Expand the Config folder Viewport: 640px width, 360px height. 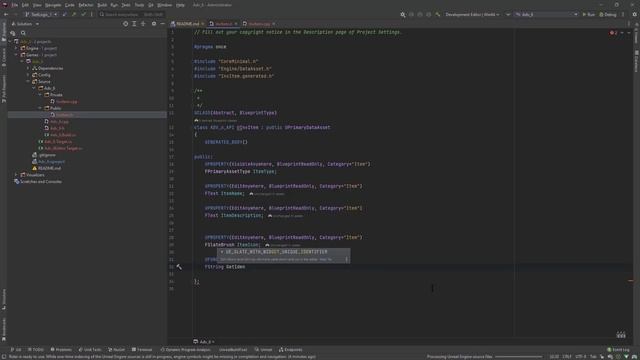(x=28, y=75)
